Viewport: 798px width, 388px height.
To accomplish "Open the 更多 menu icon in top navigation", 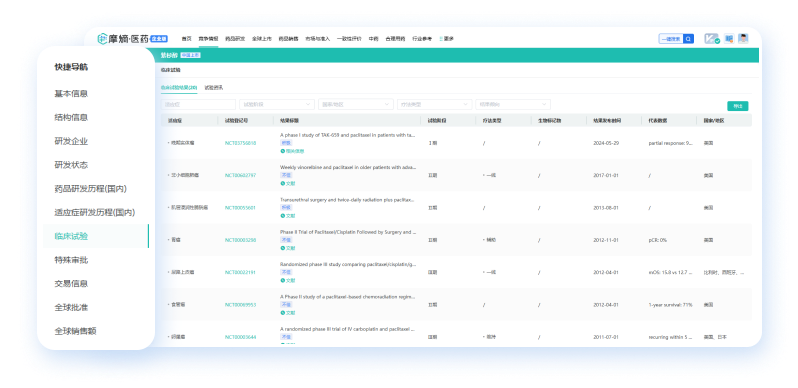I will [x=447, y=39].
